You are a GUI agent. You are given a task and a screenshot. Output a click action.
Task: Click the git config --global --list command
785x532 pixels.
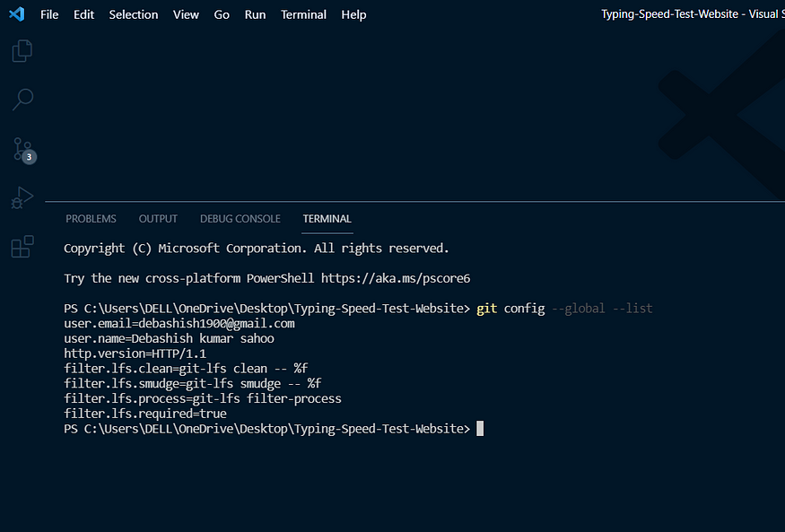pyautogui.click(x=564, y=309)
